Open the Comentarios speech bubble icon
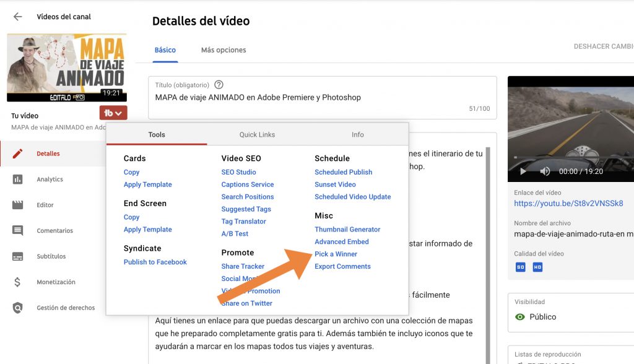 (17, 231)
